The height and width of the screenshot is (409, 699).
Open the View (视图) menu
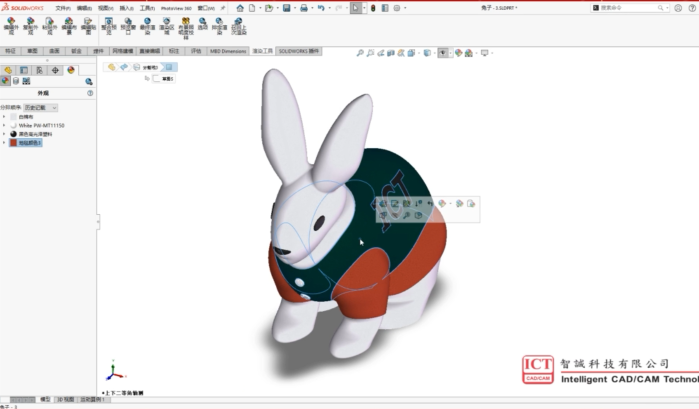[x=105, y=8]
